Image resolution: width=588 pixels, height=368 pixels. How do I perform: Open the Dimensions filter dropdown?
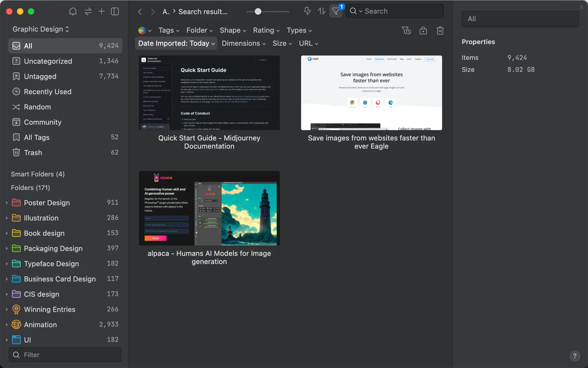pos(243,43)
